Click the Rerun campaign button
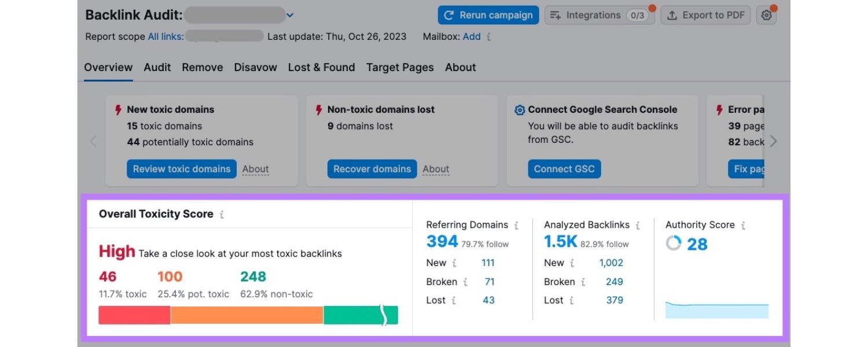This screenshot has height=347, width=868. point(488,16)
